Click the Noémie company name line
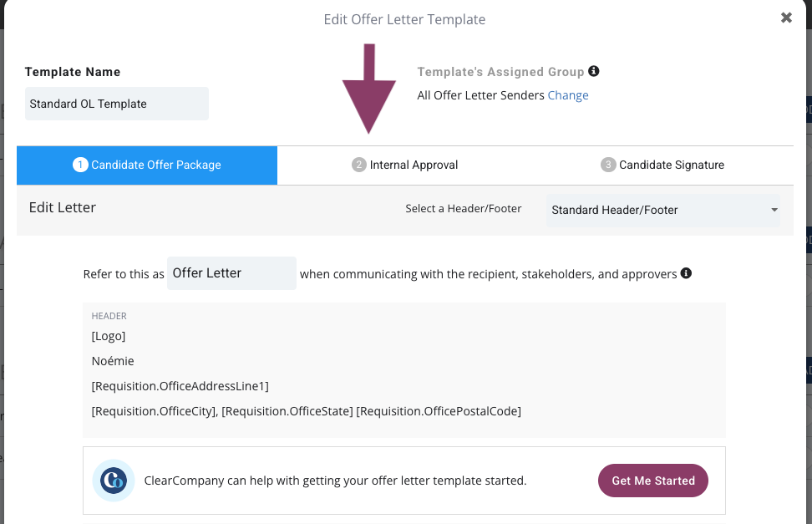 [113, 361]
